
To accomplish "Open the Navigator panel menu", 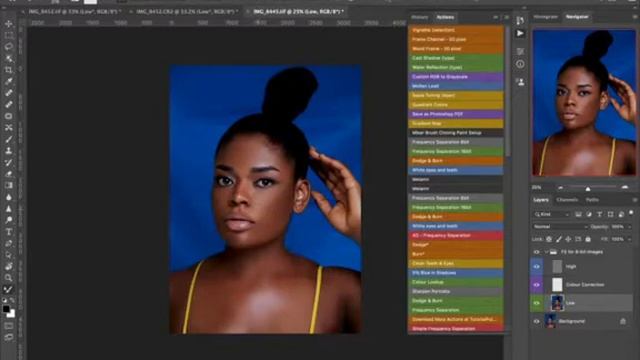I will click(x=635, y=17).
